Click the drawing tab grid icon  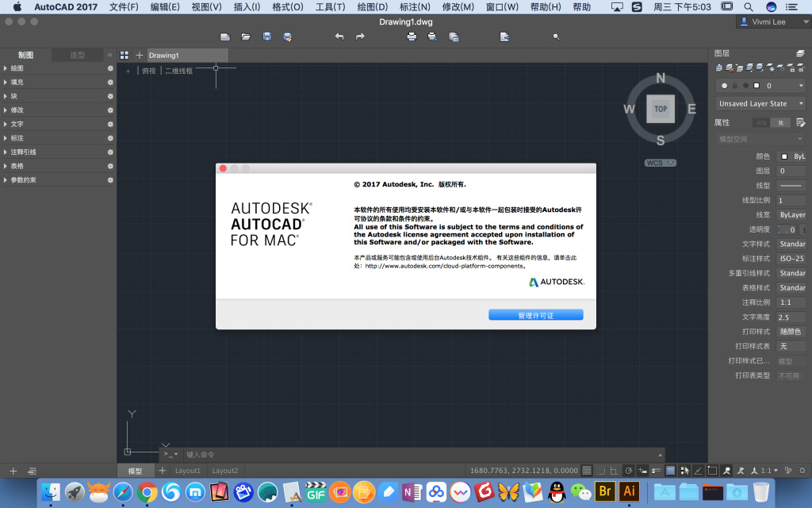[124, 55]
